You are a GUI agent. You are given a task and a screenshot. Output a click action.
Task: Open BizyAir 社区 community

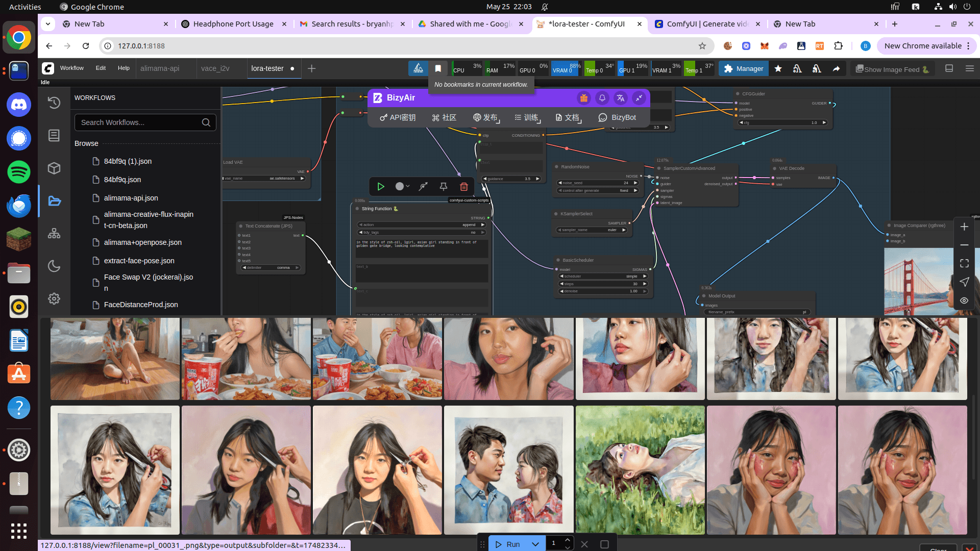(444, 117)
